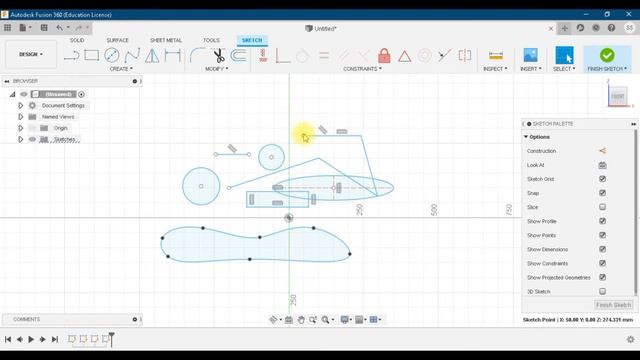Open the MODIFY dropdown menu

tap(216, 69)
